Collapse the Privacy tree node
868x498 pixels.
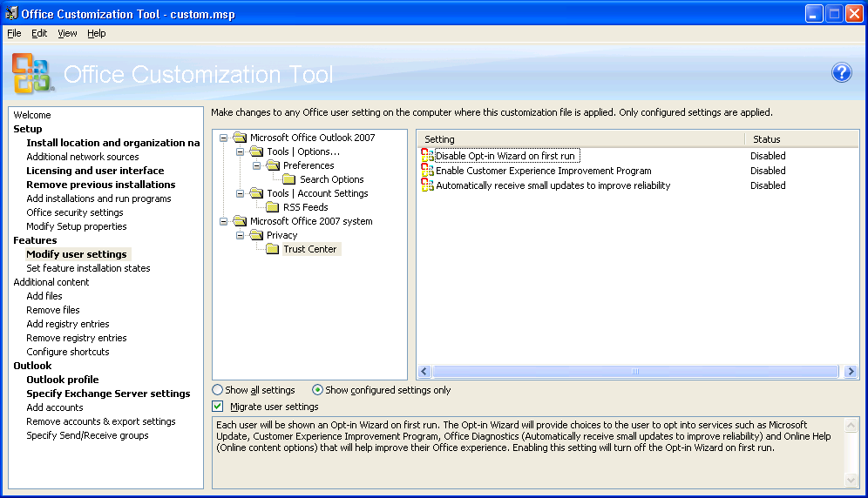point(241,235)
